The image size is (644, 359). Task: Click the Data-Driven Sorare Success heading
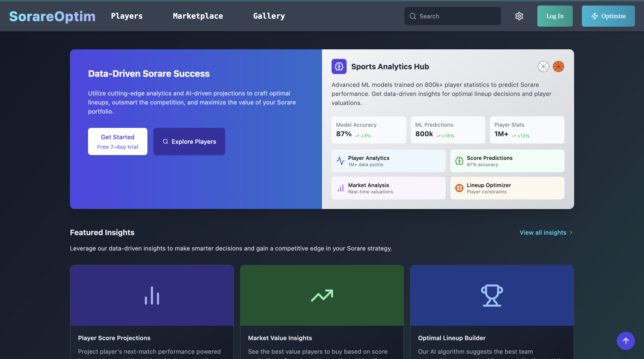tap(149, 74)
